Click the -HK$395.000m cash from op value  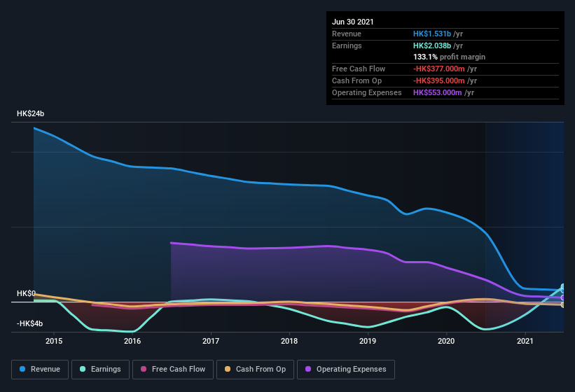pos(439,80)
